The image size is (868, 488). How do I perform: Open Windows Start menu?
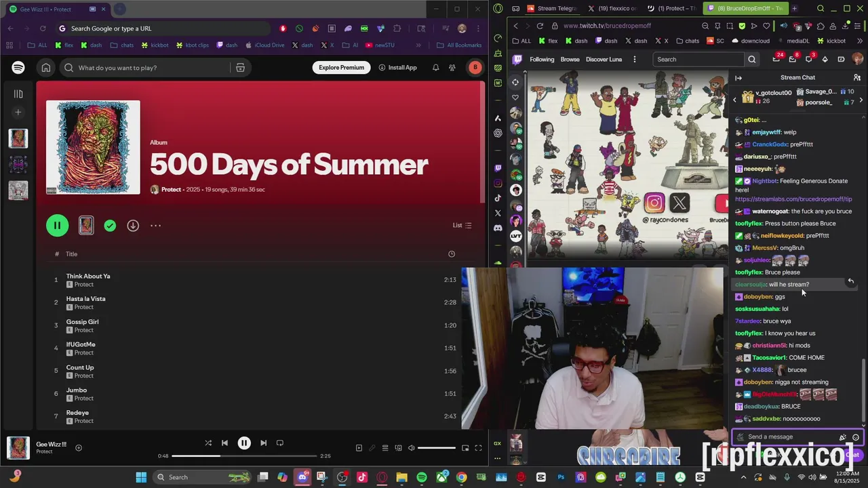[141, 477]
